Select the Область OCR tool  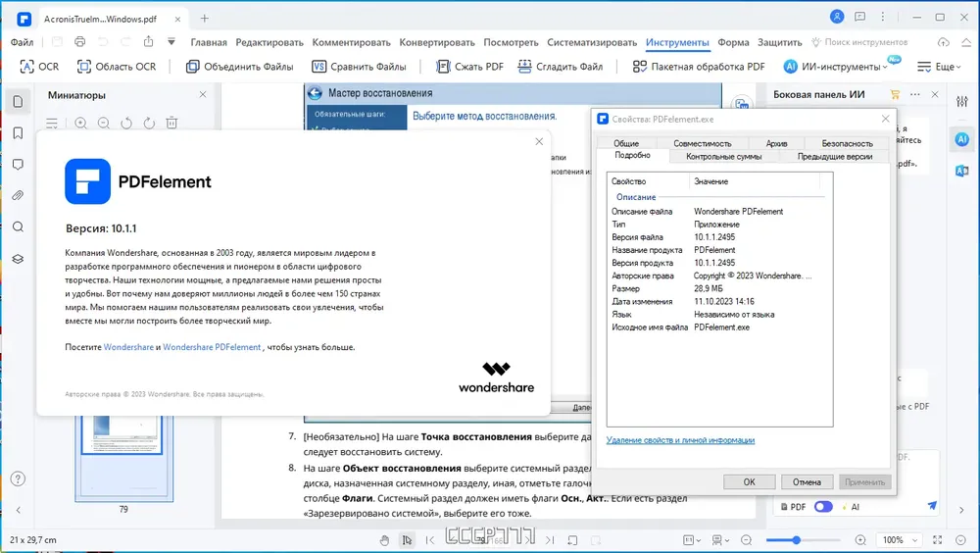117,67
